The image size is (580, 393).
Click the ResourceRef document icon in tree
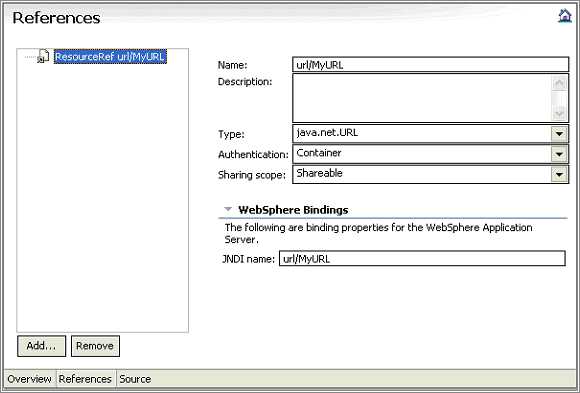pos(43,56)
